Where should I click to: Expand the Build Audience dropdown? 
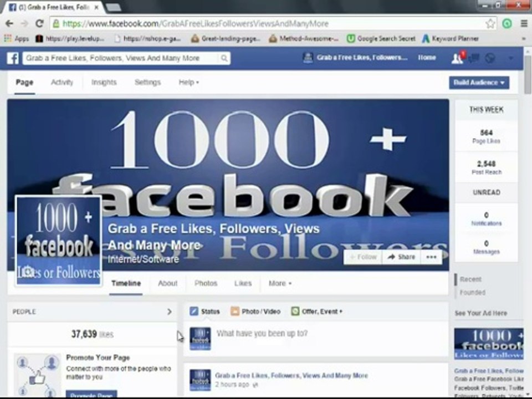coord(479,83)
